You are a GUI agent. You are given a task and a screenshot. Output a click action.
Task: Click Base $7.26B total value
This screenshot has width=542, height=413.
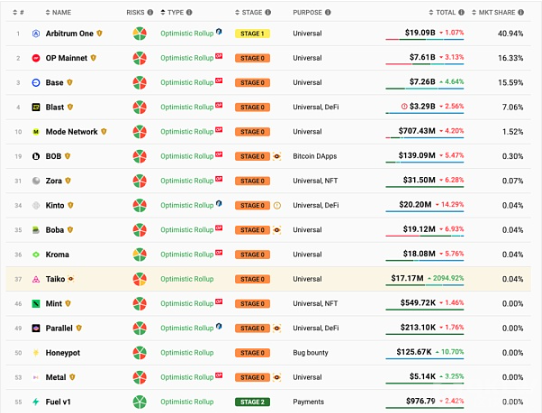422,82
